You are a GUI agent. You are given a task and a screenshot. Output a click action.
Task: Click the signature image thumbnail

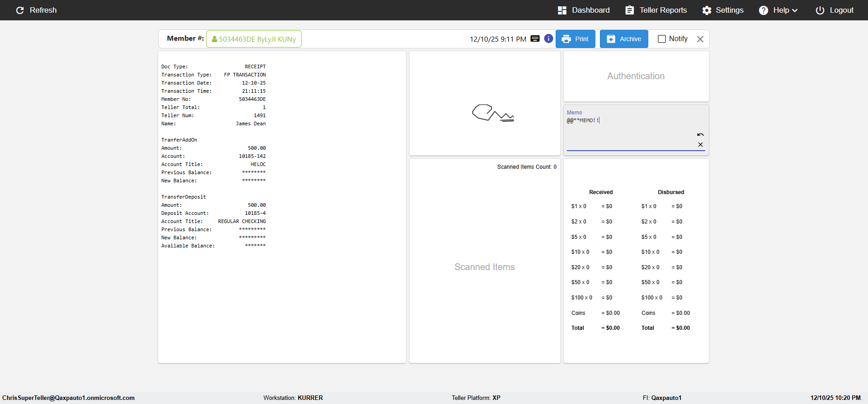(493, 113)
